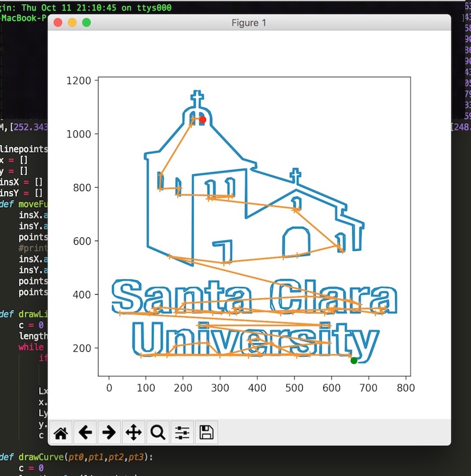Click the Figure 1 window title

[249, 23]
